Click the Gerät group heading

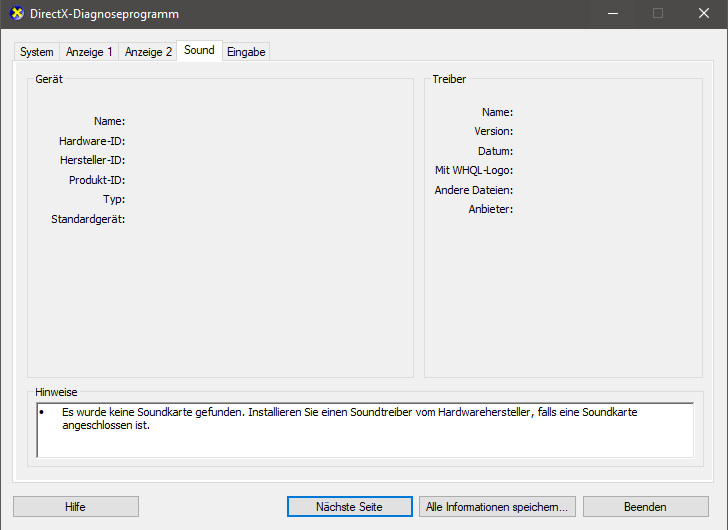[49, 79]
